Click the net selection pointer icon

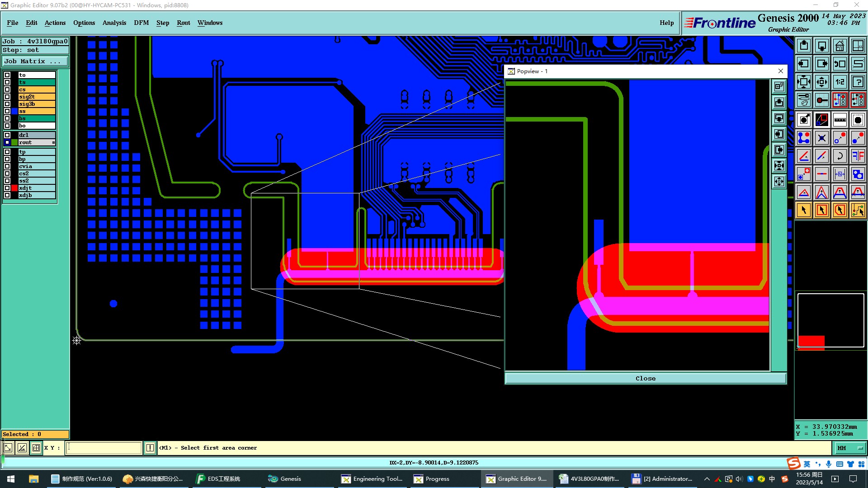[x=858, y=210]
